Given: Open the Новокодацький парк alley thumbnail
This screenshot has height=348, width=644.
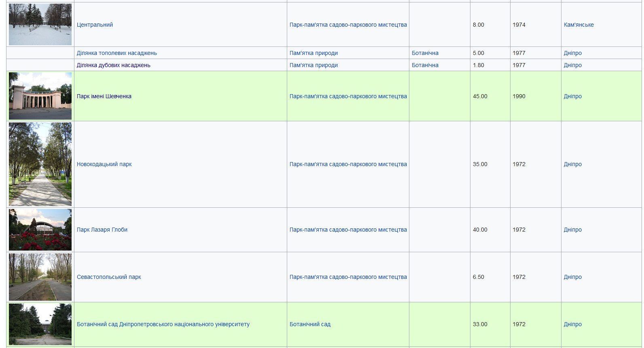Looking at the screenshot, I should pyautogui.click(x=40, y=164).
